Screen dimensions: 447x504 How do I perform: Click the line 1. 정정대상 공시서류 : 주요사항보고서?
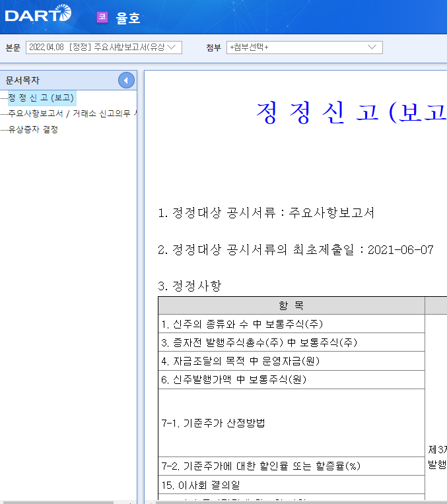(x=266, y=213)
